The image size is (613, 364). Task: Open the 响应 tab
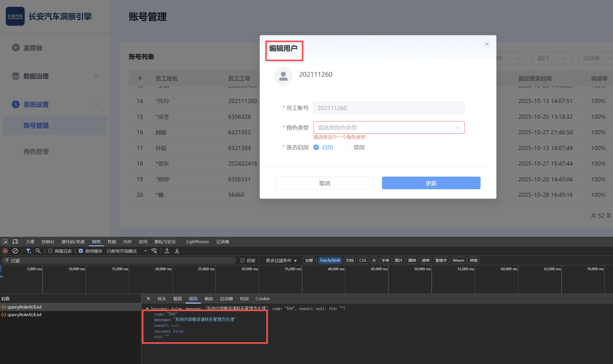pyautogui.click(x=209, y=299)
